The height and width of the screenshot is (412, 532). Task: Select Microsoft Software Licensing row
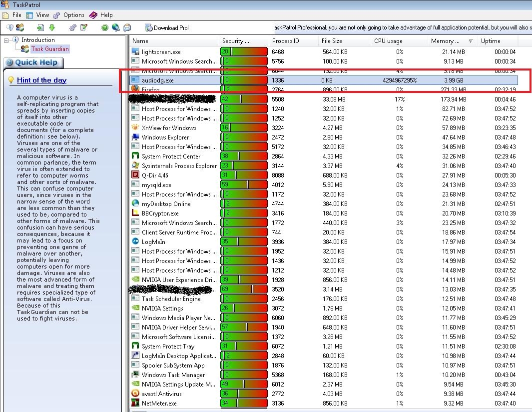tap(324, 337)
